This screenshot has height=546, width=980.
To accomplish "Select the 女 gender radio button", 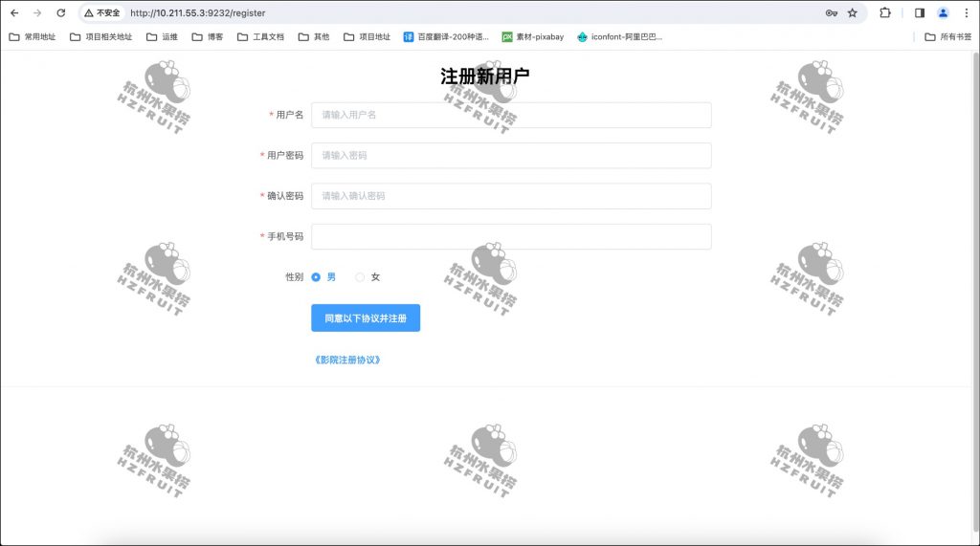I will [x=360, y=276].
